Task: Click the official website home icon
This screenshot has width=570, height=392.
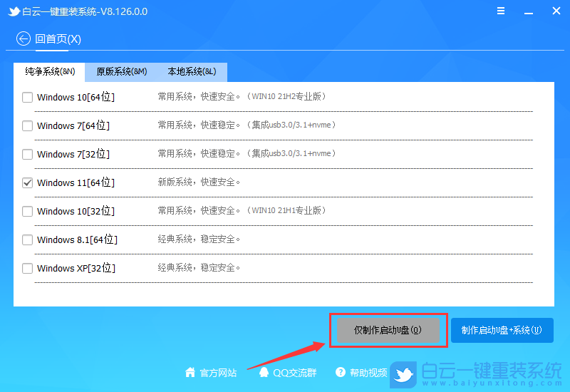Action: point(190,372)
